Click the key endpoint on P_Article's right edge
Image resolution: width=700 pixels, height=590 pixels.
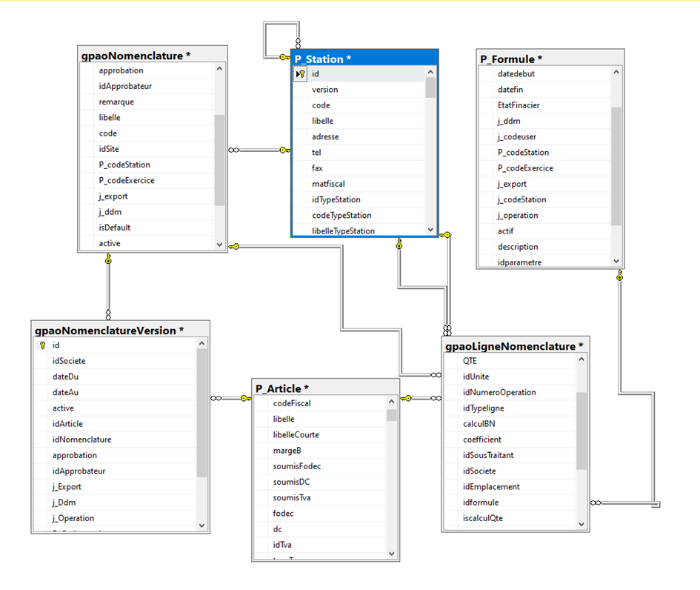pos(407,398)
